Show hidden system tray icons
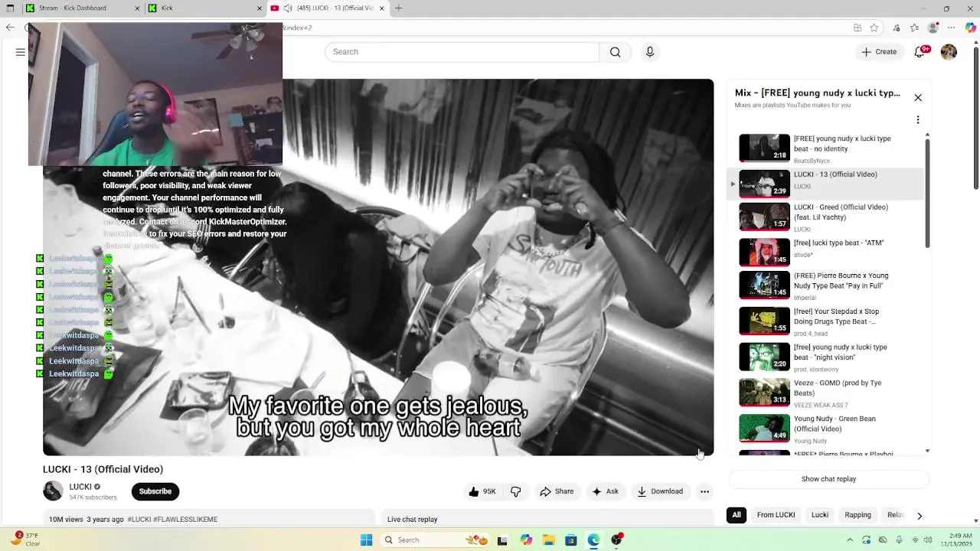The height and width of the screenshot is (551, 980). [x=850, y=540]
